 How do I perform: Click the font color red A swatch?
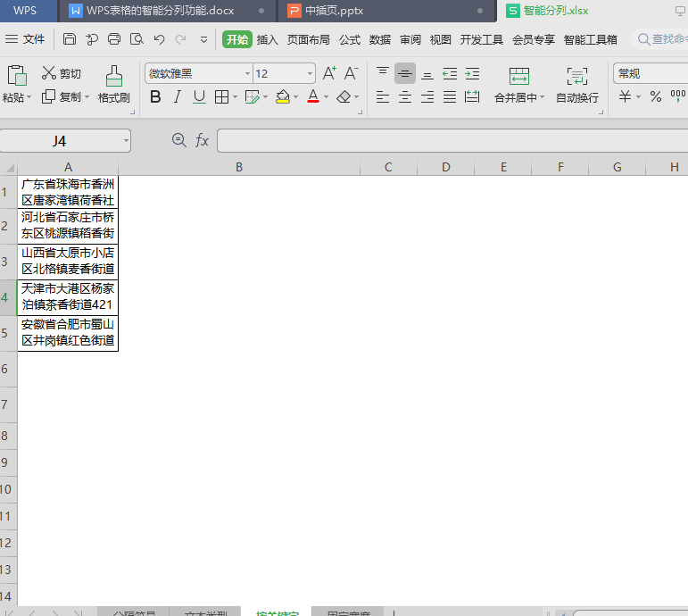tap(312, 96)
